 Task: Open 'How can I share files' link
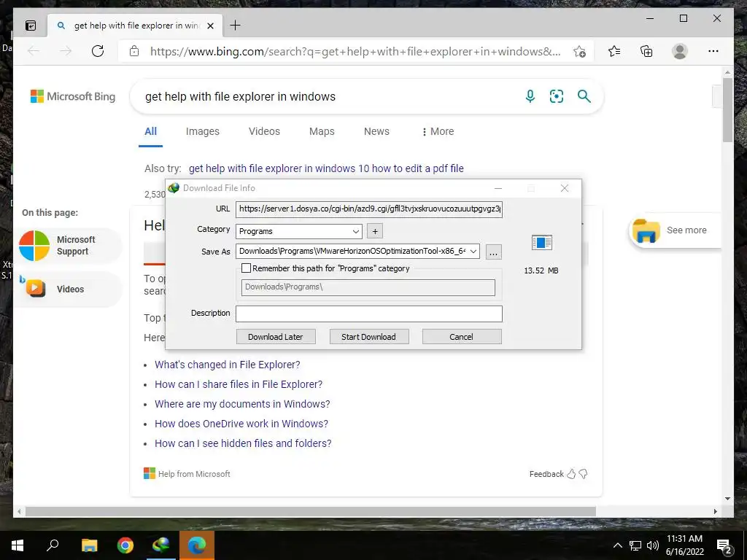point(239,384)
